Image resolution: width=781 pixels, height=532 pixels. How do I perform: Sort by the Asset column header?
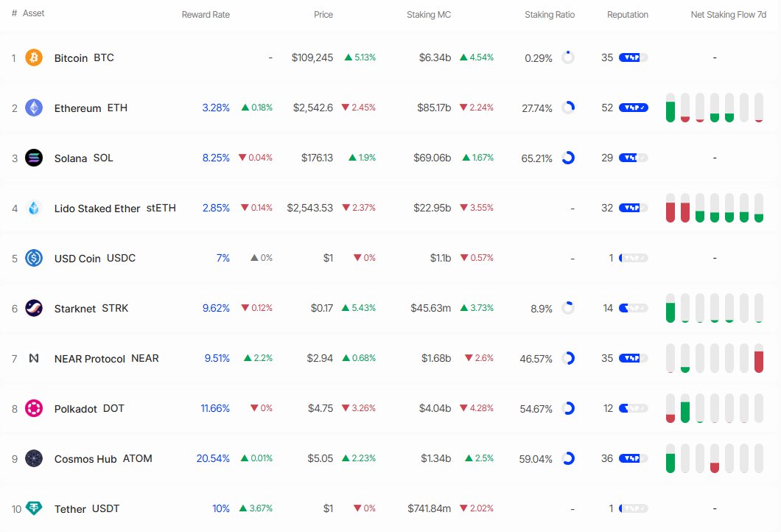[x=33, y=13]
